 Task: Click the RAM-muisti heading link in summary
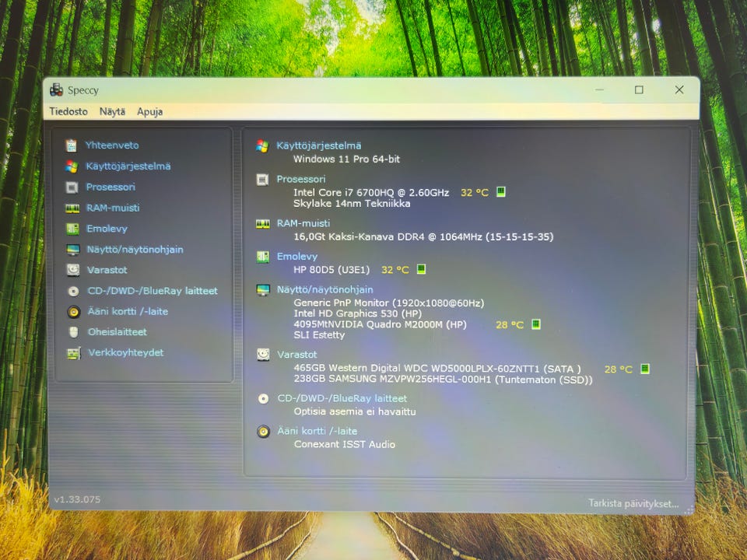coord(303,223)
